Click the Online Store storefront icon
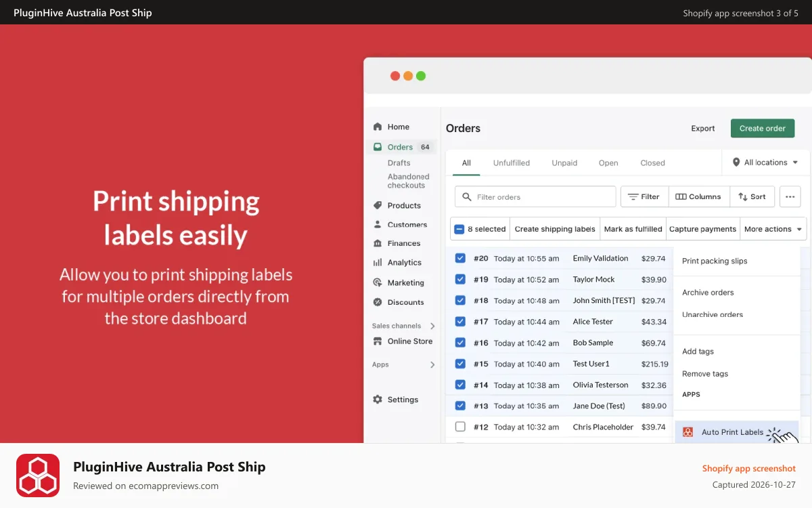The width and height of the screenshot is (812, 508). [x=378, y=341]
